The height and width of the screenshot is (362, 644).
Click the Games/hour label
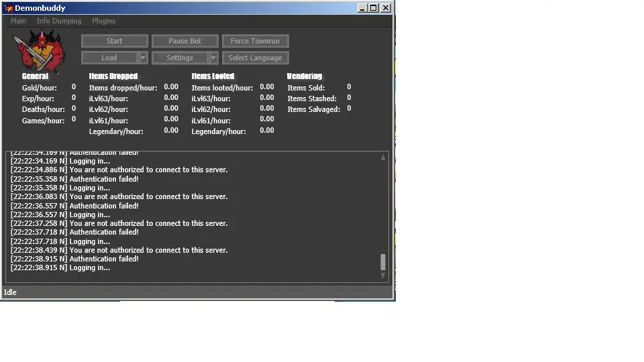(43, 121)
